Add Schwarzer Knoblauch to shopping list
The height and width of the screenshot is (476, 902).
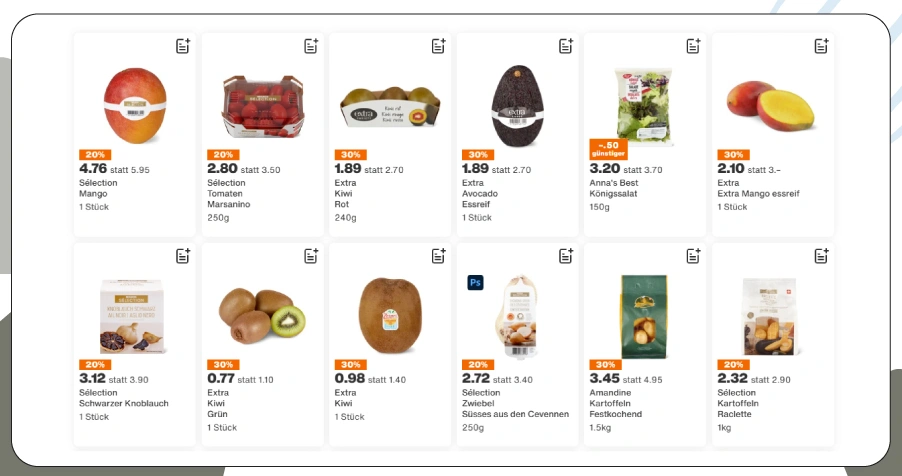[182, 256]
